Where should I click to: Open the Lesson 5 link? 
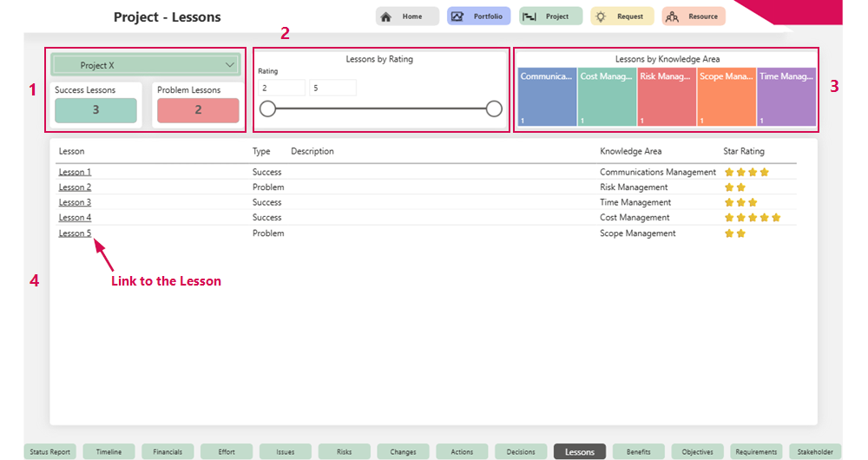point(75,233)
